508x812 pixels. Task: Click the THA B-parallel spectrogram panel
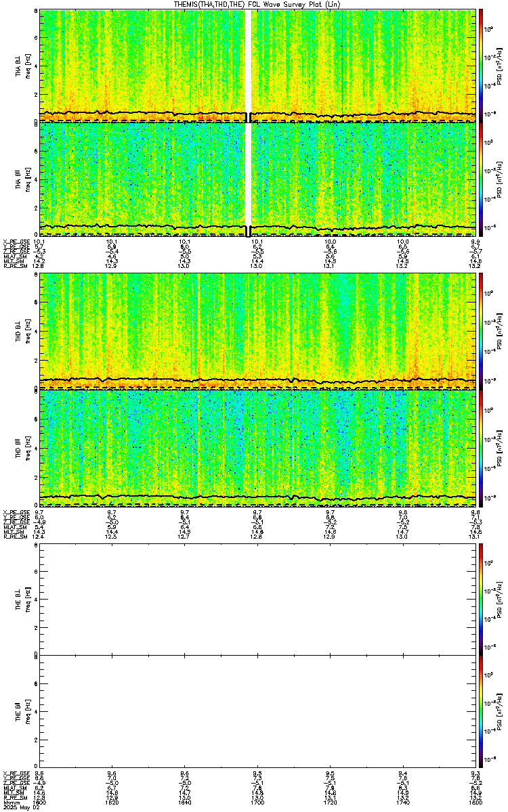coord(257,179)
